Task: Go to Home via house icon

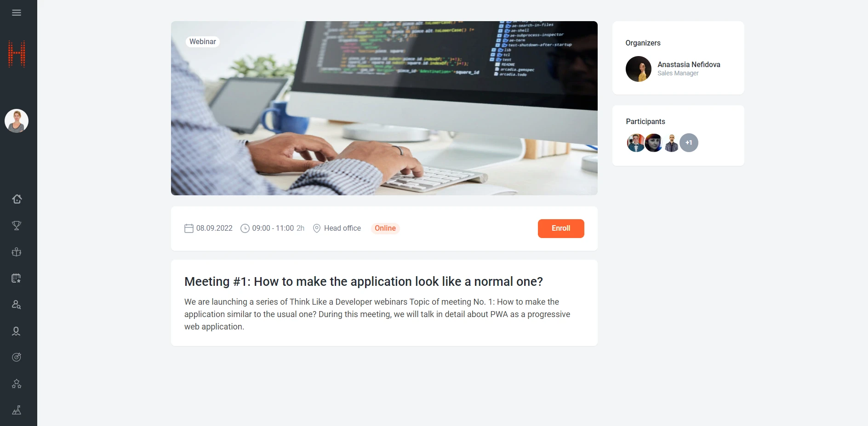Action: click(17, 199)
